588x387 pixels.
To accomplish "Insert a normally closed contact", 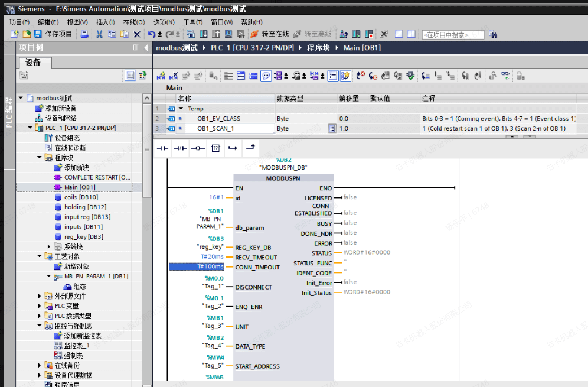I will click(179, 148).
